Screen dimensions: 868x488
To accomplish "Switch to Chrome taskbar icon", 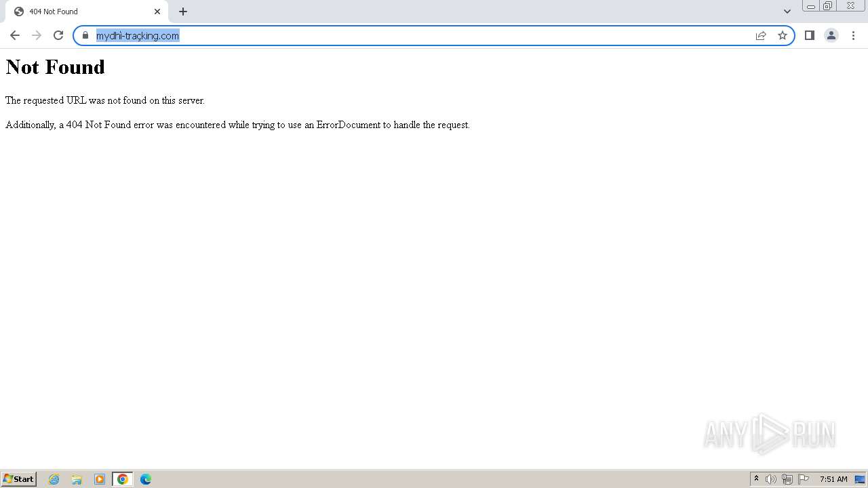I will tap(123, 479).
